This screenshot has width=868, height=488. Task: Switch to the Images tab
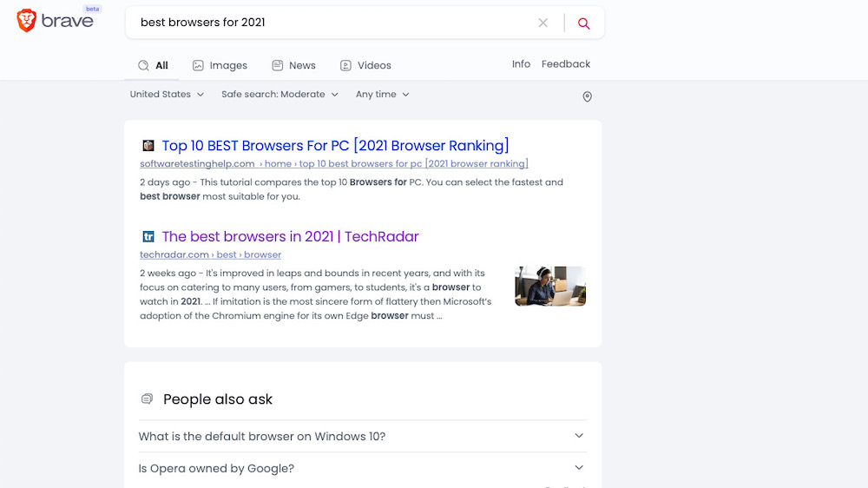[x=220, y=65]
